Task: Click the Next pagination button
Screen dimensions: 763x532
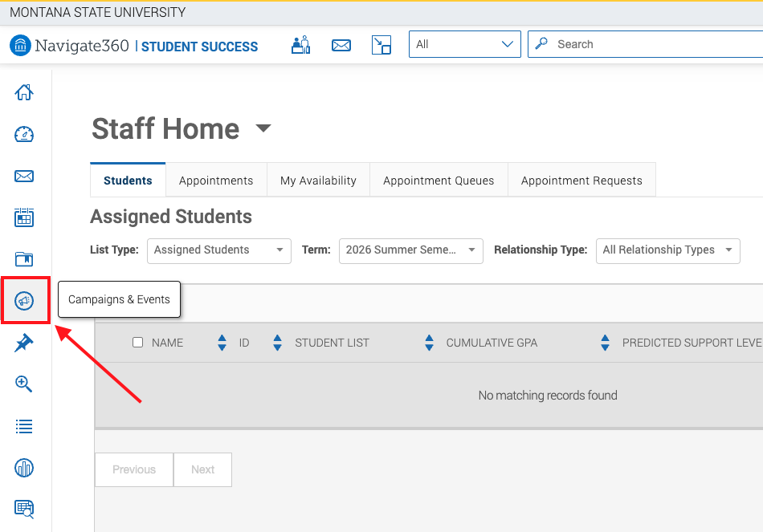Action: 202,469
